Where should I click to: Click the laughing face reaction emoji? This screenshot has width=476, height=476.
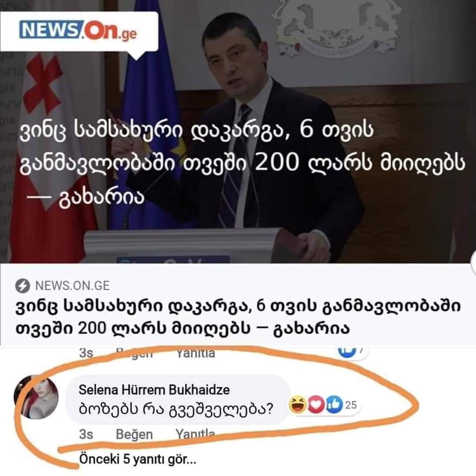tap(297, 405)
